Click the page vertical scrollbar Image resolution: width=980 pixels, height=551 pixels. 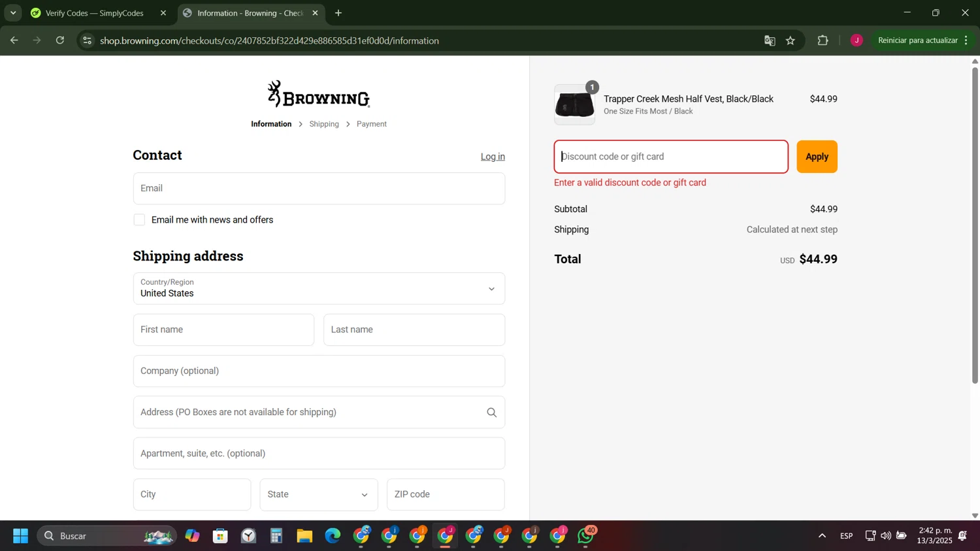click(x=975, y=225)
